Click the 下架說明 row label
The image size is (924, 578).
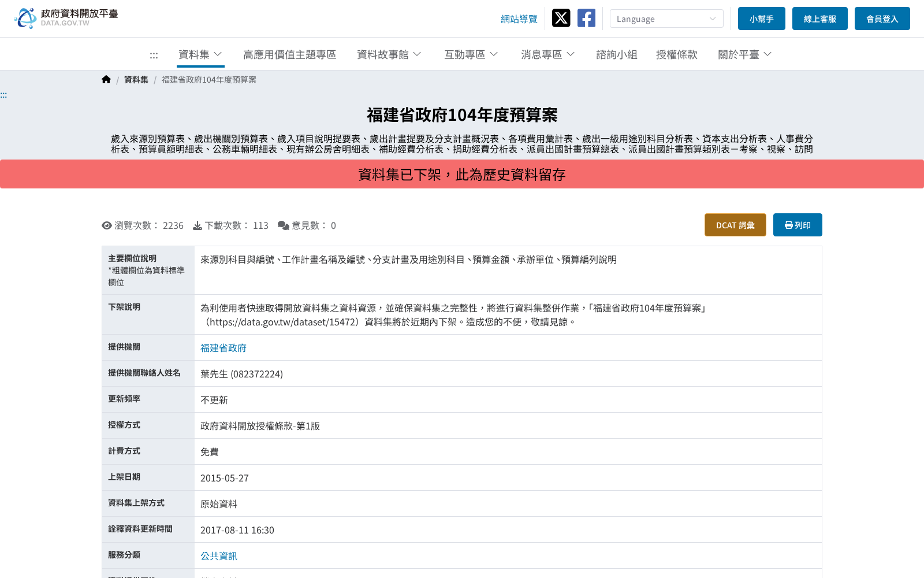pos(124,307)
